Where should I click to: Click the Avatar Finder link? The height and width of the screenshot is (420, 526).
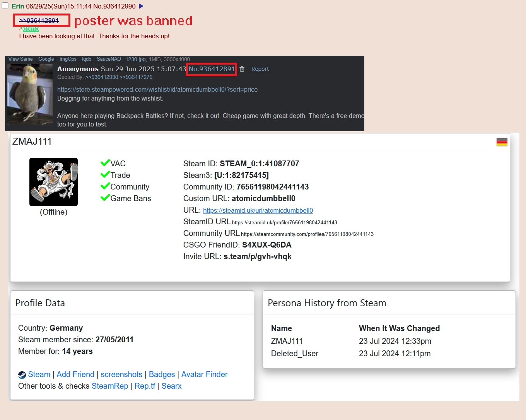pyautogui.click(x=205, y=374)
